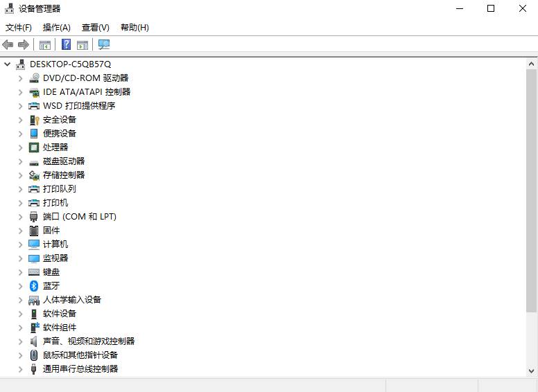Click the 便携设备 icon
This screenshot has width=538, height=392.
(34, 133)
